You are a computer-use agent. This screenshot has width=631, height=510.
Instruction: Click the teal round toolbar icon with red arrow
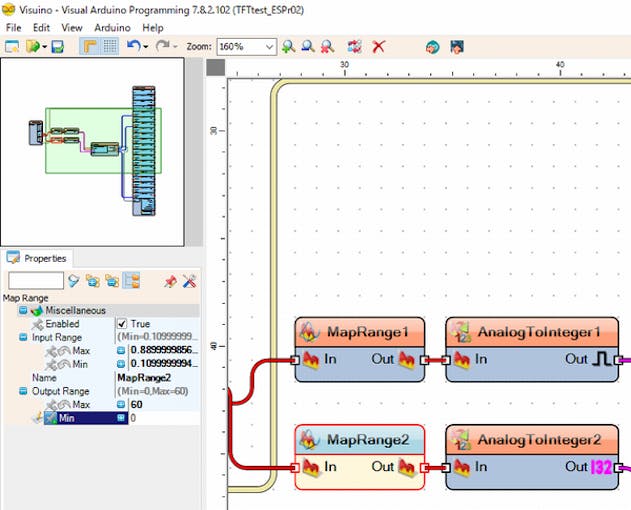pyautogui.click(x=433, y=47)
